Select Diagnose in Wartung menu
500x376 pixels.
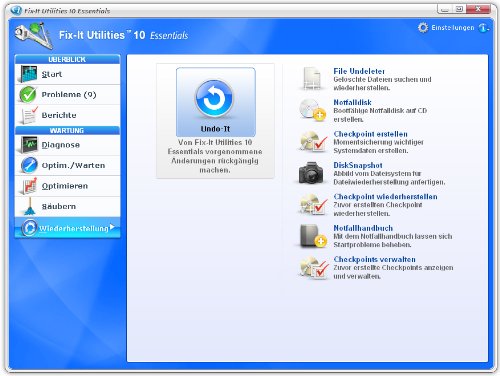point(67,145)
